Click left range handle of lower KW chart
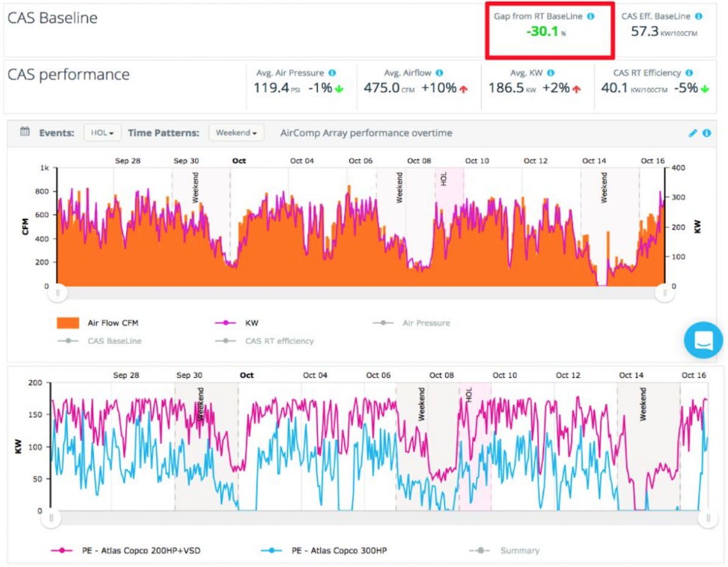The width and height of the screenshot is (728, 567). [x=52, y=518]
